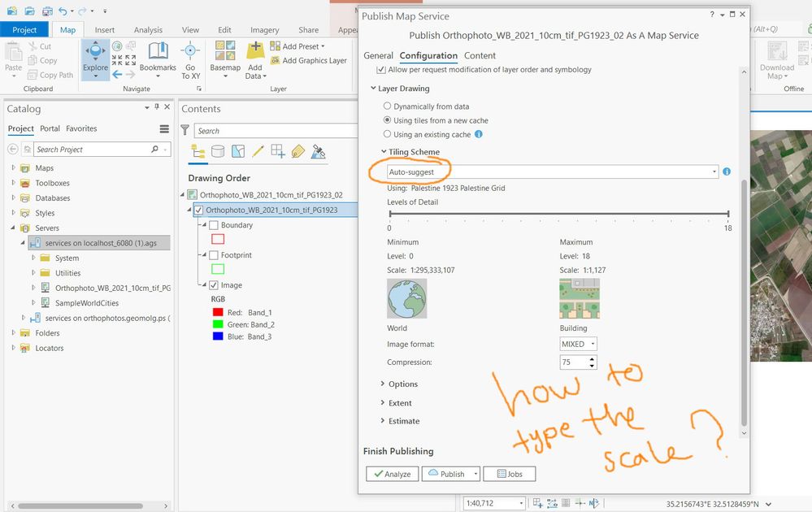Open the Imagery ribbon tab
Image resolution: width=812 pixels, height=512 pixels.
click(265, 30)
